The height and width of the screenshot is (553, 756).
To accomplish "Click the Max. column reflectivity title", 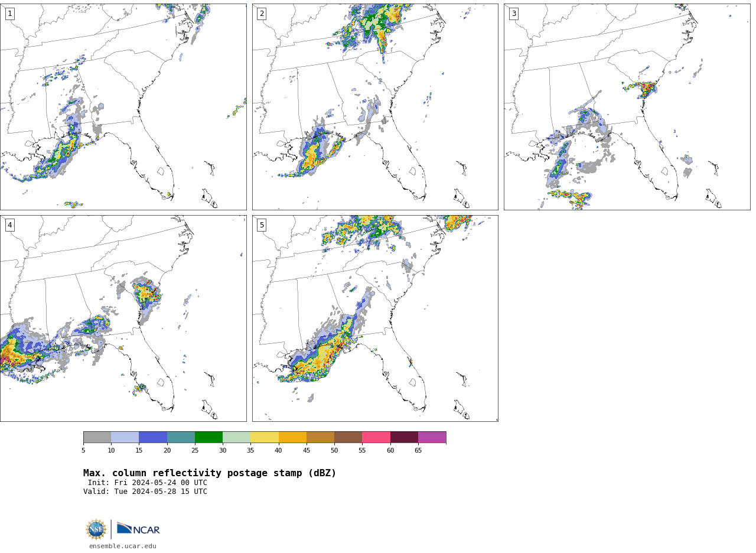I will (x=210, y=473).
